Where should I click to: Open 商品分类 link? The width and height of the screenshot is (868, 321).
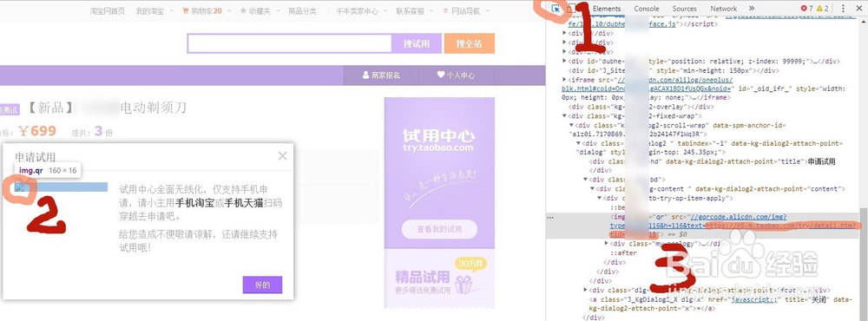pyautogui.click(x=302, y=10)
